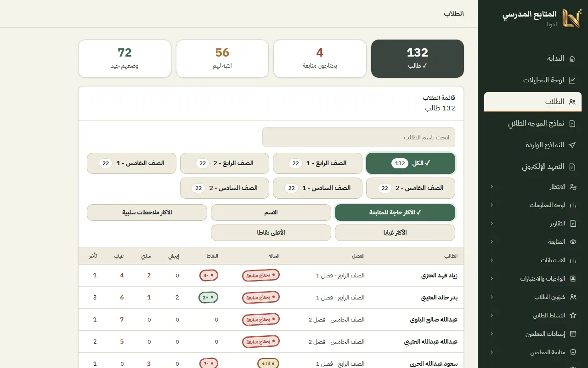Viewport: 588px width, 368px height.
Task: Click the group icon beside شؤون الطلاب
Action: tap(573, 297)
